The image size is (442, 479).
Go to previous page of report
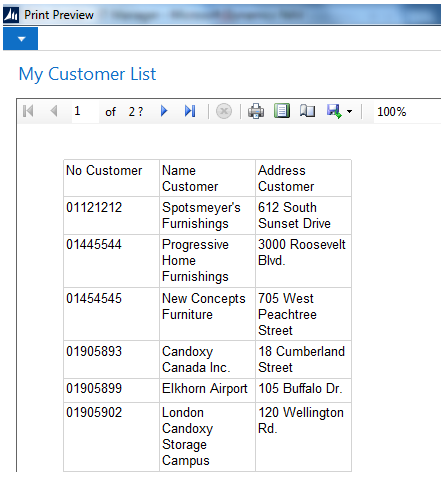(54, 111)
